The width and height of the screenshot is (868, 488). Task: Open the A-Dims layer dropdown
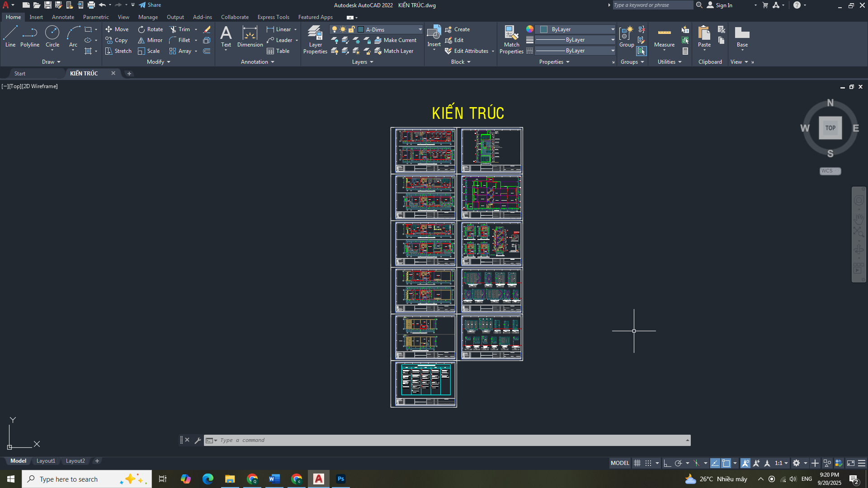420,29
